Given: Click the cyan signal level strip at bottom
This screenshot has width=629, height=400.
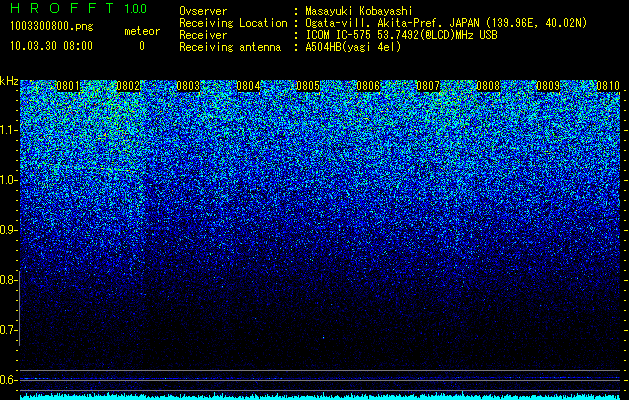Looking at the screenshot, I should click(x=321, y=396).
